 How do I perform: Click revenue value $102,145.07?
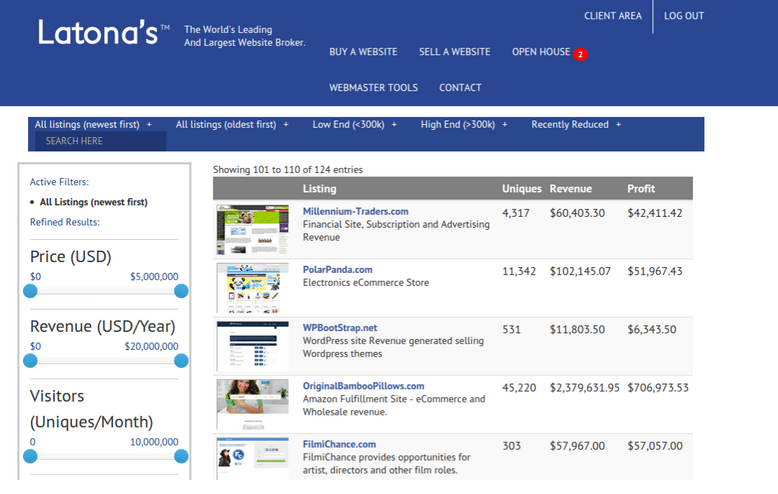pos(580,271)
